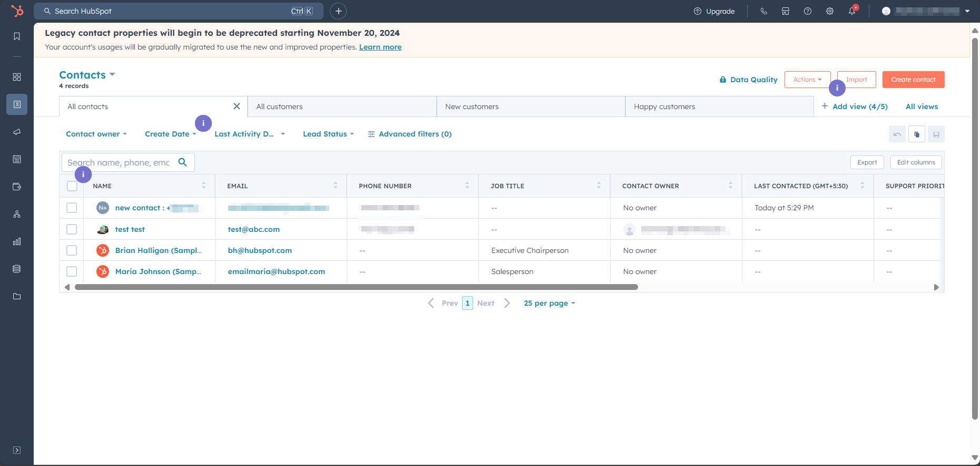Image resolution: width=980 pixels, height=466 pixels.
Task: Check the box for the new contact row
Action: 72,208
